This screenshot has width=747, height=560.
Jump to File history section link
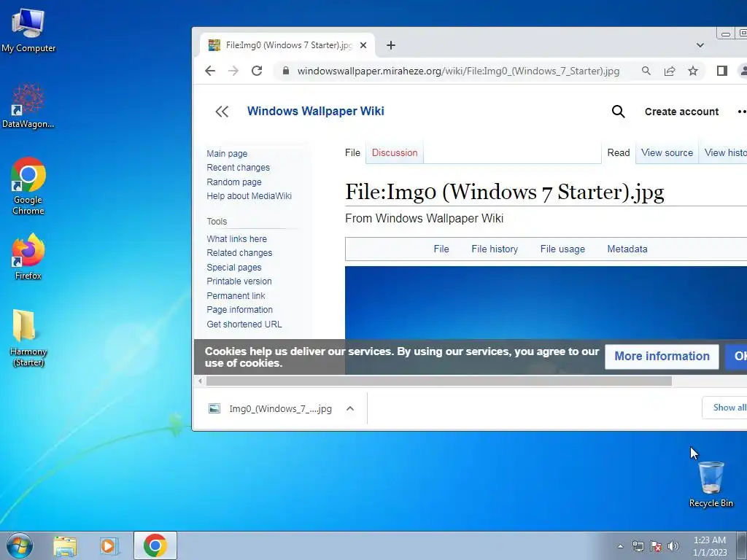click(x=495, y=249)
